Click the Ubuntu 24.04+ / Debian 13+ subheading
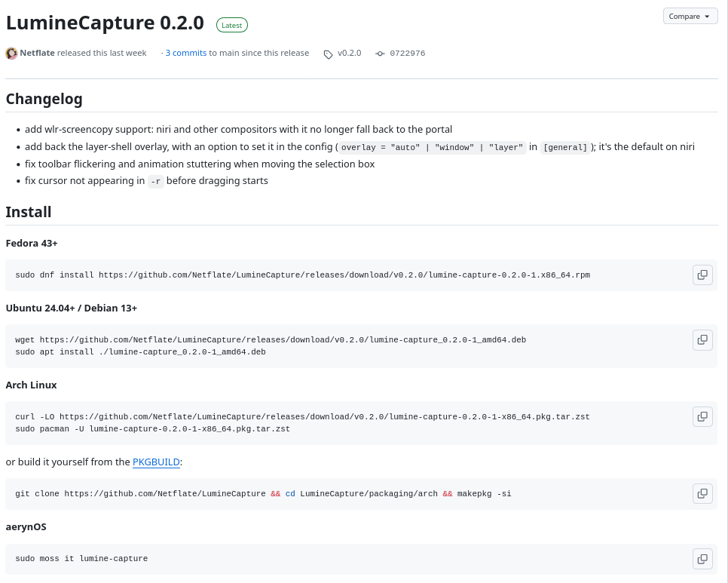The height and width of the screenshot is (583, 728). [x=72, y=308]
